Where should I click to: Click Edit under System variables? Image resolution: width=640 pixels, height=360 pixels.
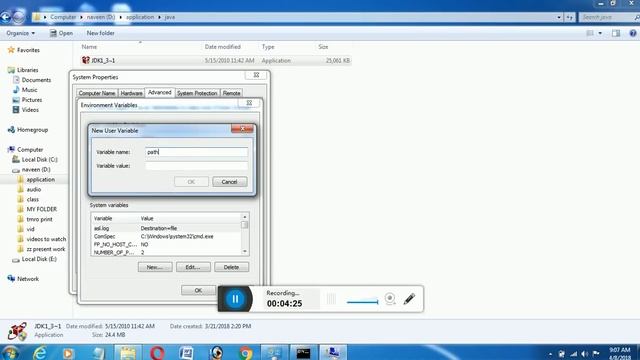coord(193,267)
